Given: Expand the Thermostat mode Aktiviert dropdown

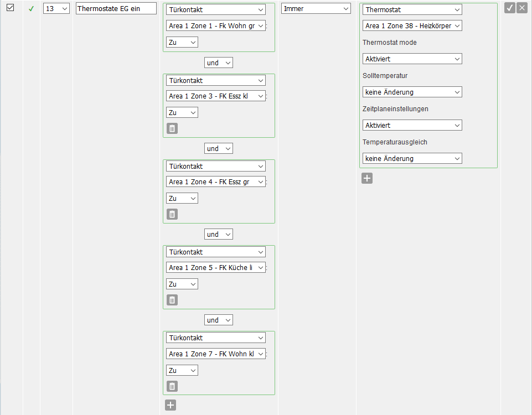Looking at the screenshot, I should (x=412, y=59).
